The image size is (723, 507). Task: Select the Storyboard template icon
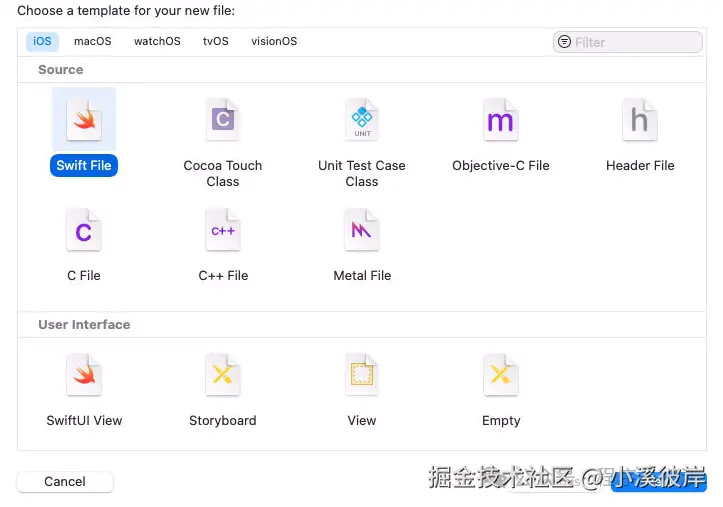coord(223,375)
